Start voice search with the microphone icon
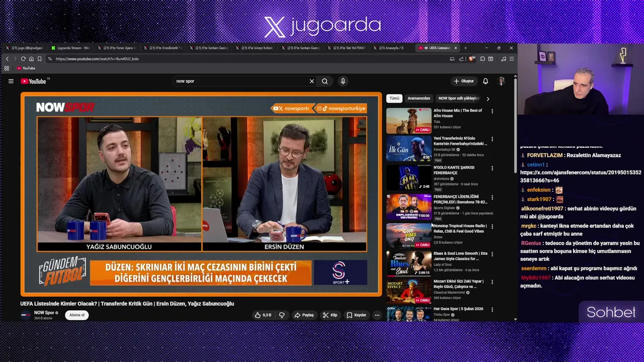 click(343, 81)
